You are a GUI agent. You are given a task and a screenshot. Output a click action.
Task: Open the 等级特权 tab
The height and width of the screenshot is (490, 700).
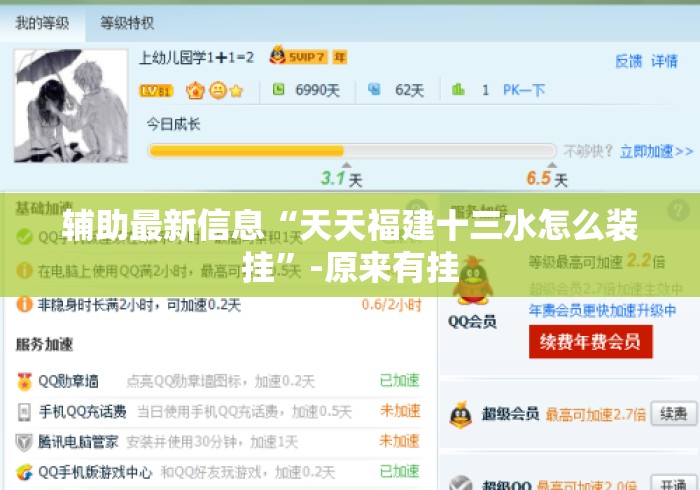click(127, 23)
